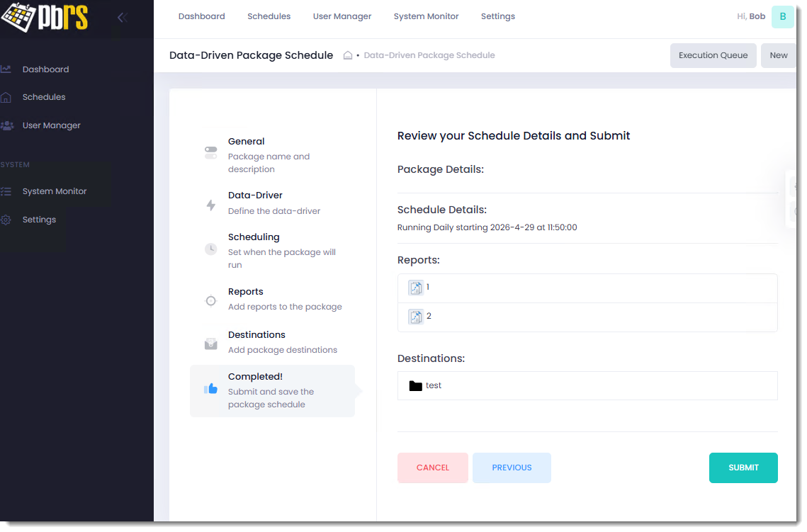Click the Settings gear icon in sidebar
The width and height of the screenshot is (807, 532).
pos(6,220)
